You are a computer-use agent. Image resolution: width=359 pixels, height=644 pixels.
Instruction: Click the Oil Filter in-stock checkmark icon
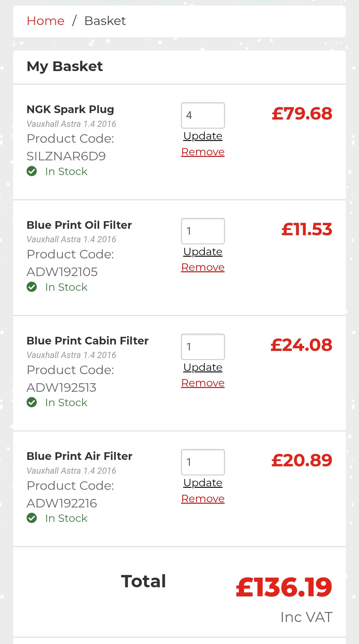click(32, 287)
